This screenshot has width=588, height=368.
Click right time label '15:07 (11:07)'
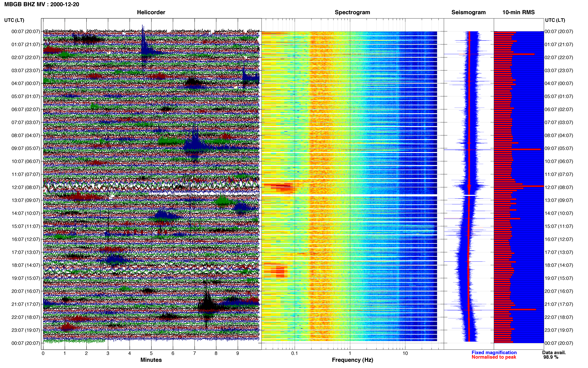559,226
